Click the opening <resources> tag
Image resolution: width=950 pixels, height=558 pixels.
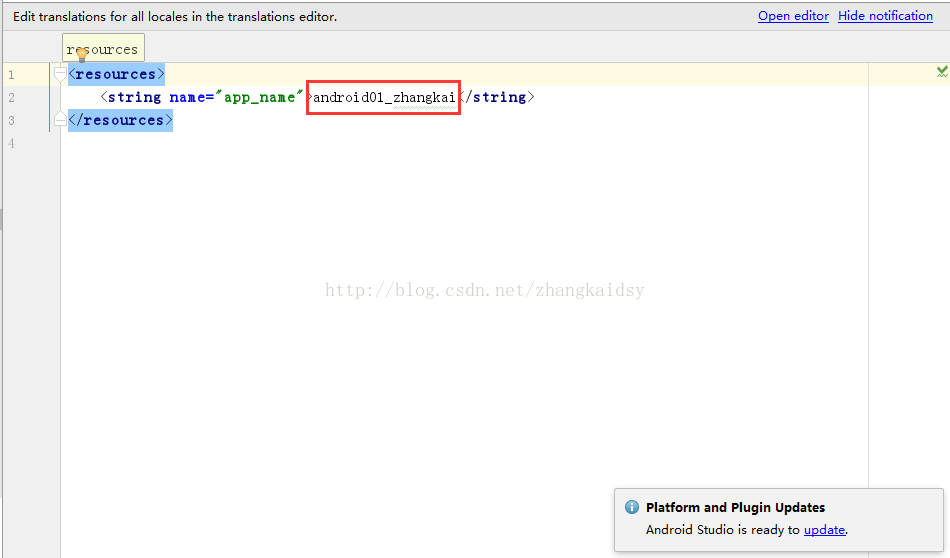(x=116, y=75)
